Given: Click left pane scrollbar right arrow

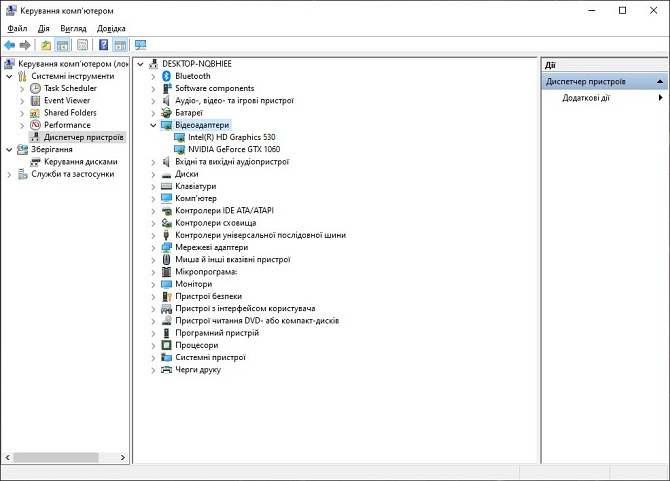Looking at the screenshot, I should coord(123,458).
